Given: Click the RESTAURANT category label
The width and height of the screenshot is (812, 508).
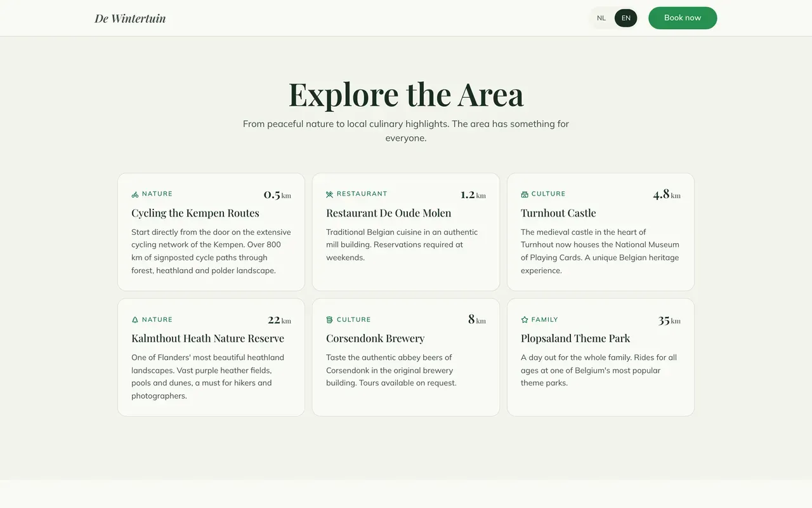Looking at the screenshot, I should tap(362, 194).
